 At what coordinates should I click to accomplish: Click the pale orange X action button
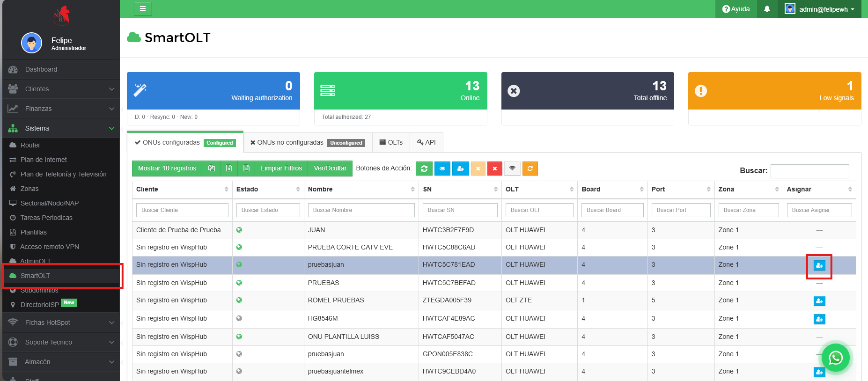[x=478, y=169]
